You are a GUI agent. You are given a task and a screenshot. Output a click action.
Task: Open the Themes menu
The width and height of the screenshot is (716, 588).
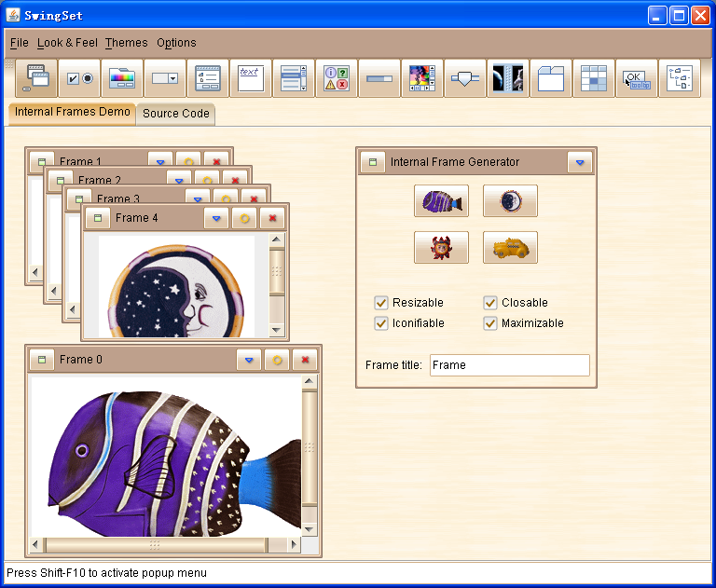point(127,43)
